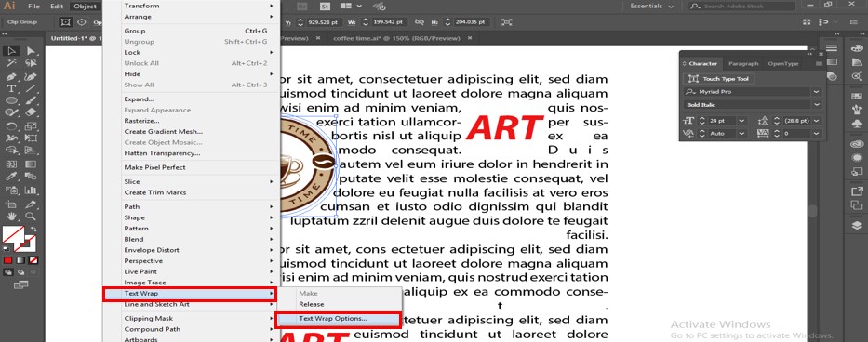
Task: Toggle the None fill mode button
Action: point(33,260)
